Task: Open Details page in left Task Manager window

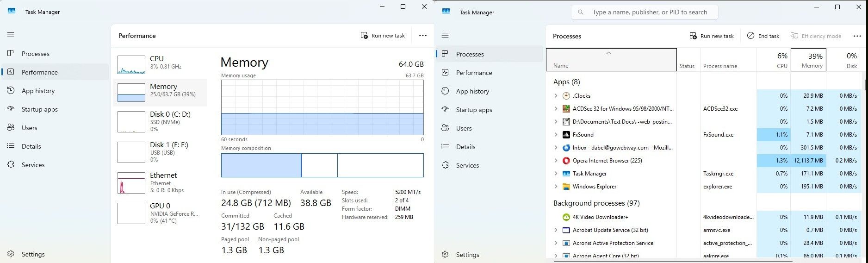Action: coord(56,146)
